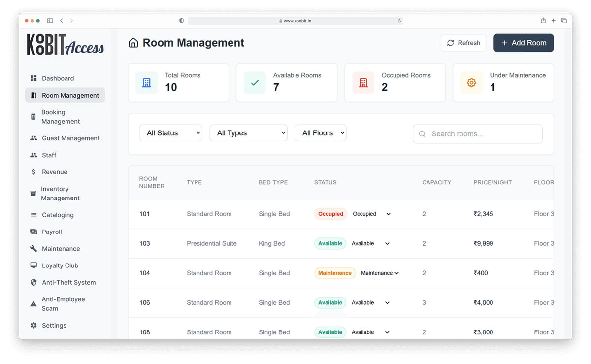Change status dropdown for room 101
The image size is (591, 364).
[371, 214]
